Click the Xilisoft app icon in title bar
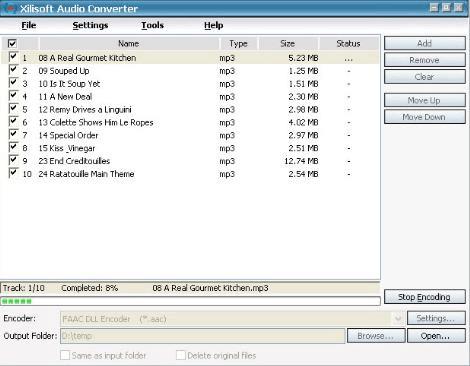 tap(9, 8)
